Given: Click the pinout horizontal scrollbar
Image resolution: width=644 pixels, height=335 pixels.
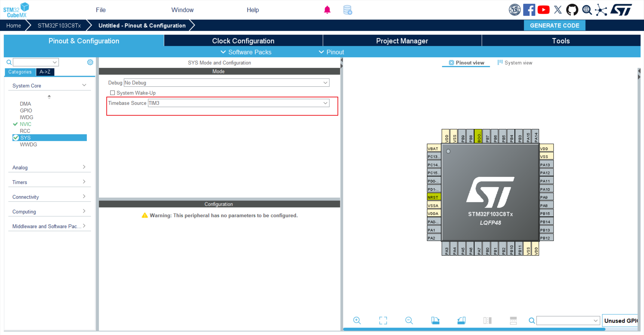Looking at the screenshot, I should coord(474,329).
